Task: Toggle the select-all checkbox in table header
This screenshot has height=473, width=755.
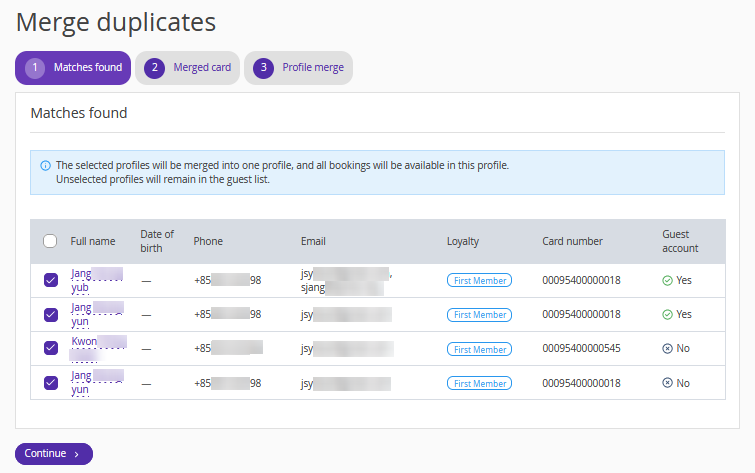Action: pos(50,241)
